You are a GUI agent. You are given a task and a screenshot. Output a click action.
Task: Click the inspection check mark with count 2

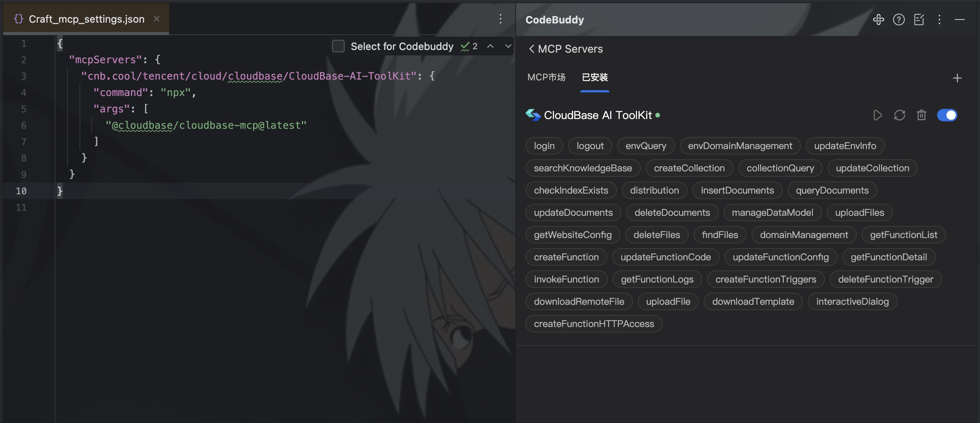(x=469, y=46)
